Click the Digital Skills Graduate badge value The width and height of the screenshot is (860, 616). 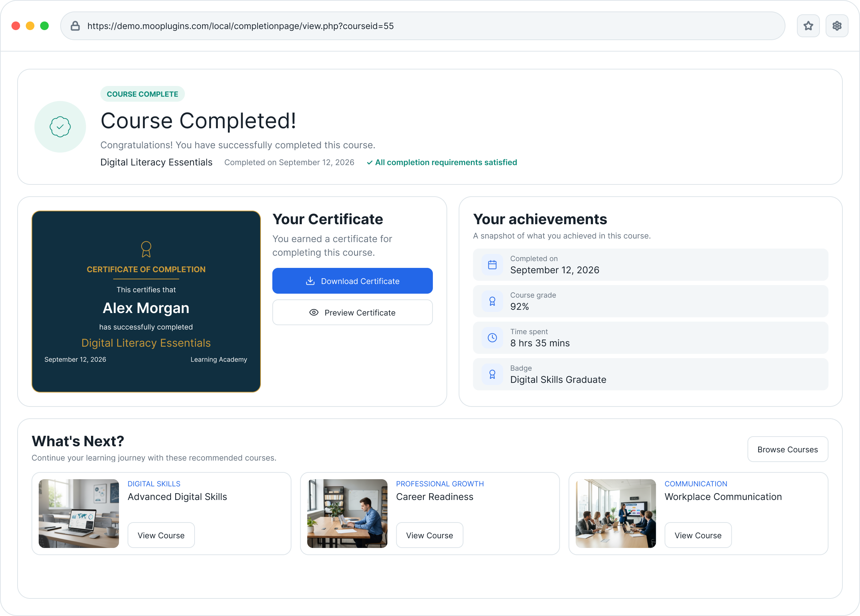tap(558, 380)
